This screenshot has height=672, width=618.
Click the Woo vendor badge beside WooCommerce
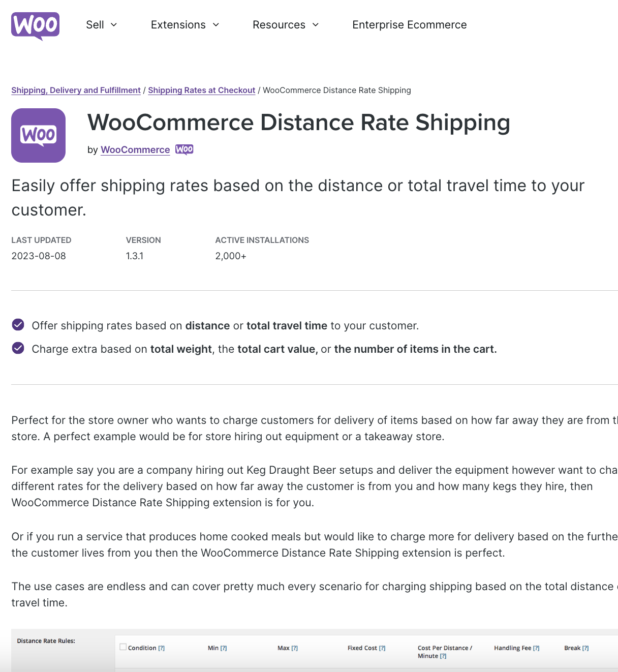184,149
